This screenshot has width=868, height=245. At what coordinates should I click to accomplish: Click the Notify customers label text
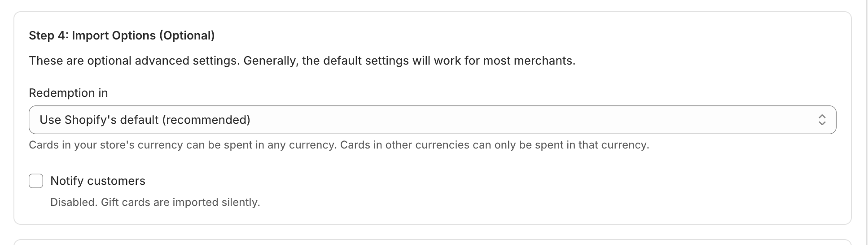pyautogui.click(x=98, y=181)
